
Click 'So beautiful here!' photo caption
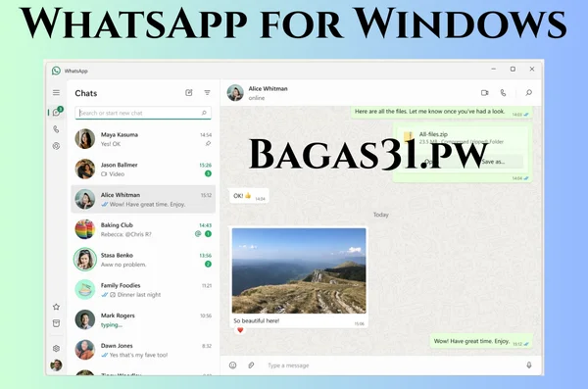(x=256, y=320)
